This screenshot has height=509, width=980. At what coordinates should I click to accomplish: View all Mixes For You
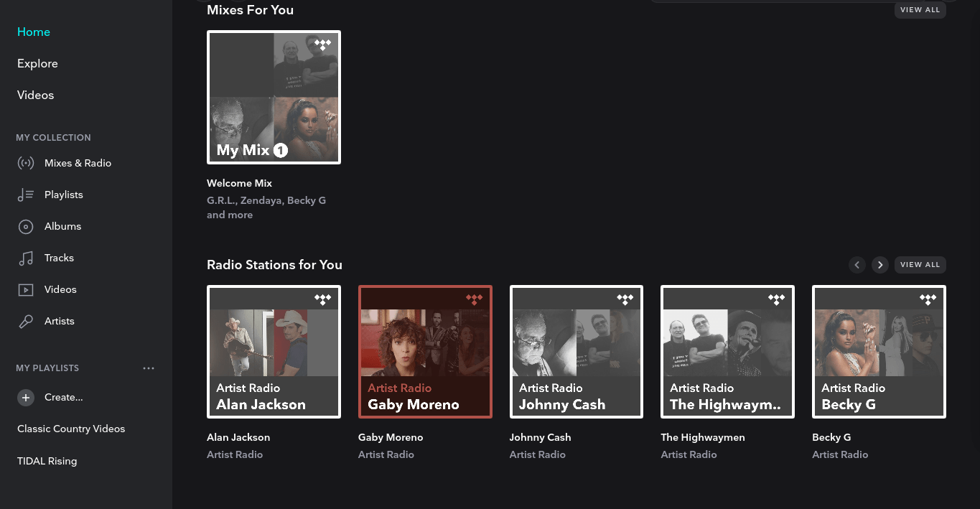[x=920, y=10]
